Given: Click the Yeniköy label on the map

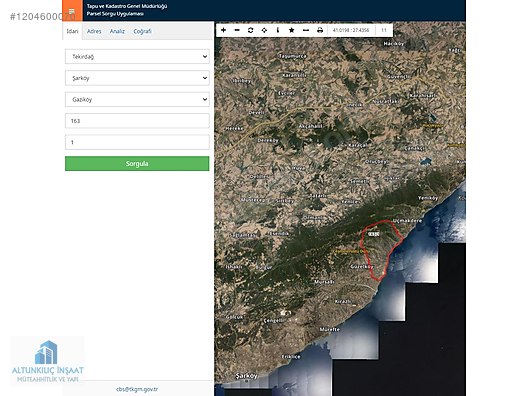Looking at the screenshot, I should (x=428, y=198).
